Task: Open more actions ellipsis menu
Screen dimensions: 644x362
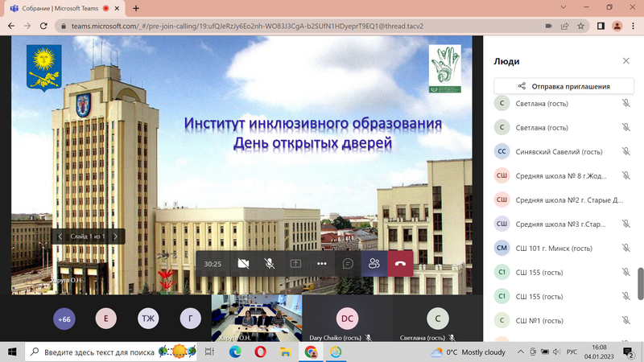Action: click(321, 264)
